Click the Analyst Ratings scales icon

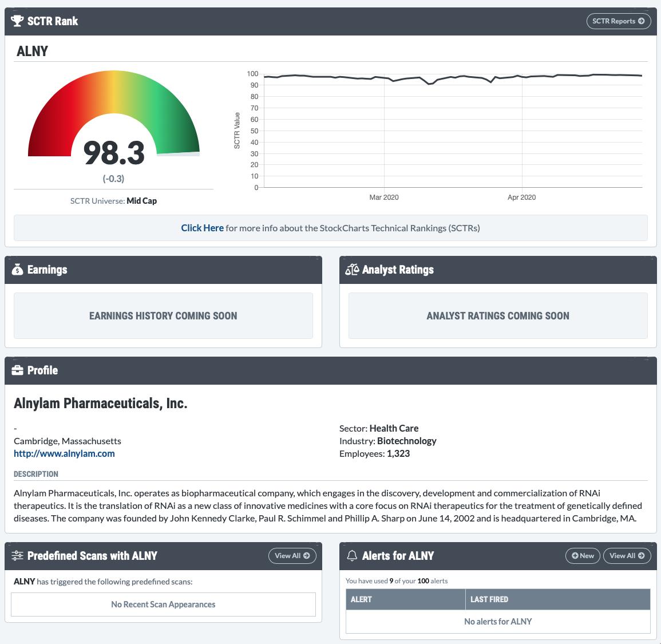[x=352, y=270]
